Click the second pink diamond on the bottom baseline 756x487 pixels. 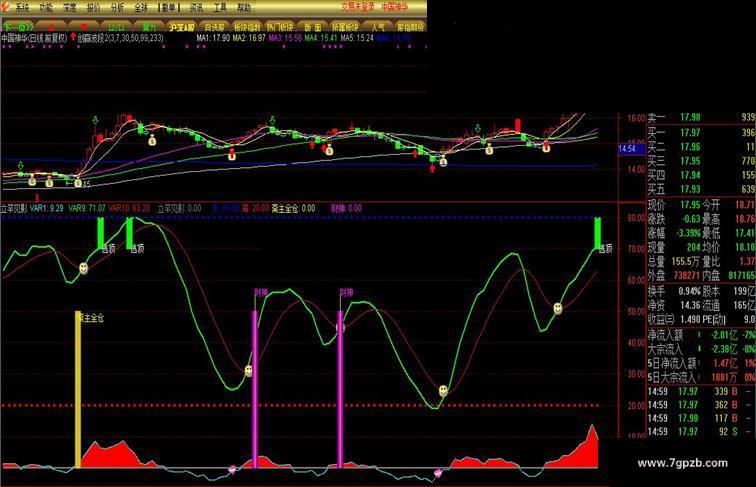(438, 473)
